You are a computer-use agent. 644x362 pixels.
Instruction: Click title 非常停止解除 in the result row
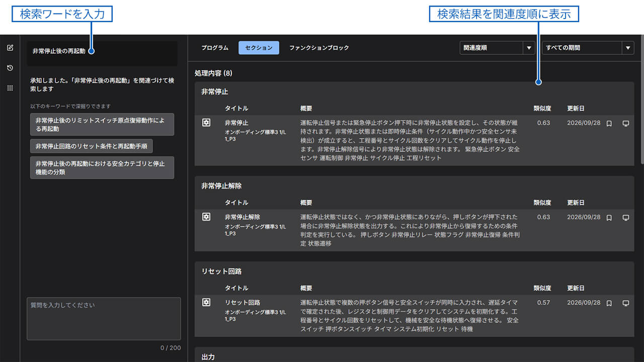tap(243, 217)
